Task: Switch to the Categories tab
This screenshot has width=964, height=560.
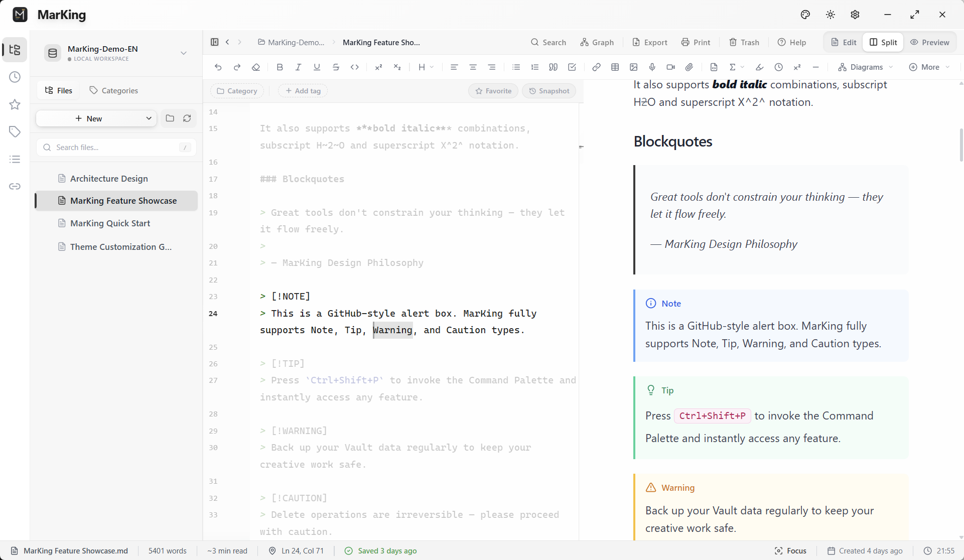Action: click(113, 90)
